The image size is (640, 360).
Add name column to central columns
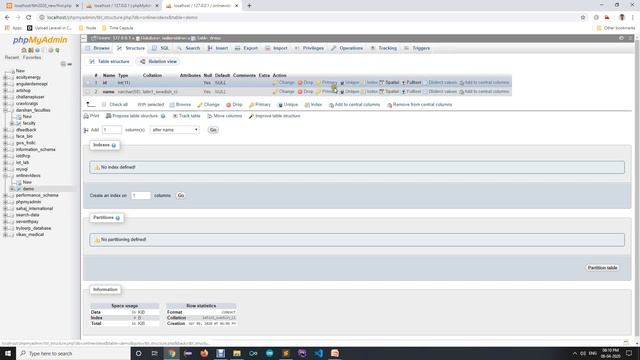(x=484, y=91)
